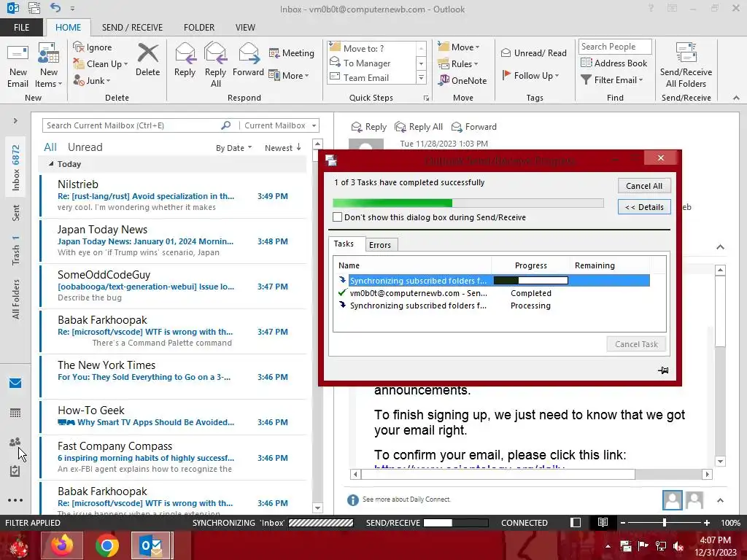Collapse the Today group
Viewport: 747px width, 560px height.
51,163
